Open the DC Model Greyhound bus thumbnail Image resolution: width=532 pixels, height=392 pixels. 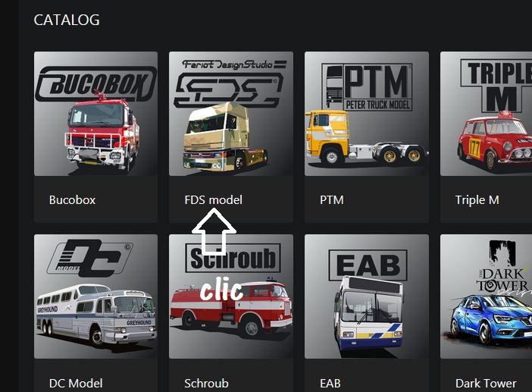(x=95, y=296)
